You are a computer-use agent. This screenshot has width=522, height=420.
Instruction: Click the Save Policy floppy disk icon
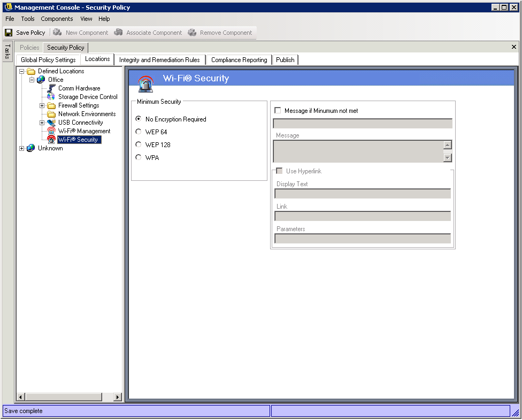click(9, 33)
